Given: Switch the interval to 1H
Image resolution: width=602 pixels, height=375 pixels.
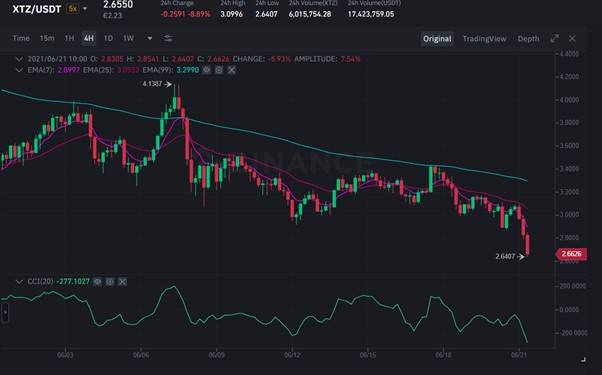Looking at the screenshot, I should 69,38.
